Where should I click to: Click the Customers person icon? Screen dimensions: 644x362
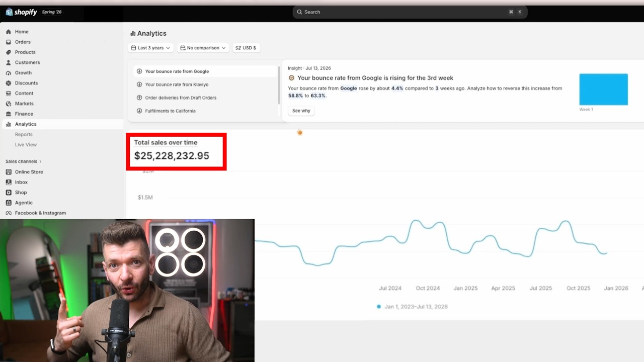click(x=9, y=62)
